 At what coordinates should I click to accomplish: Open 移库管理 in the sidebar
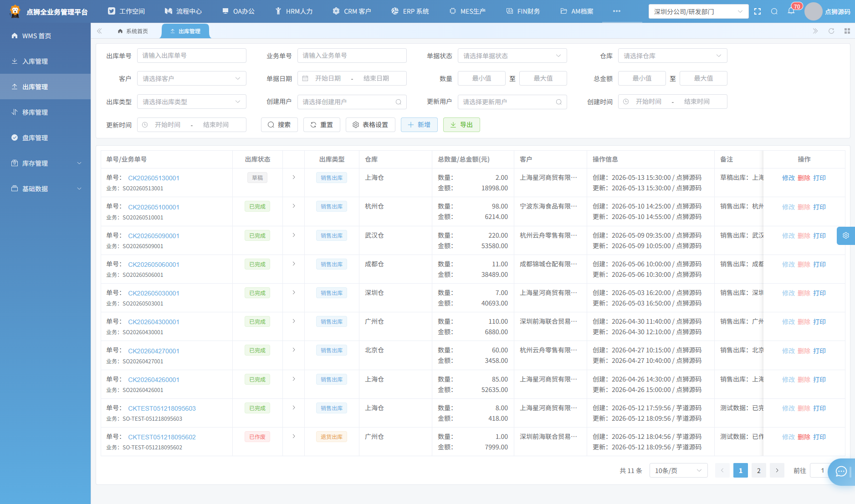[x=46, y=112]
